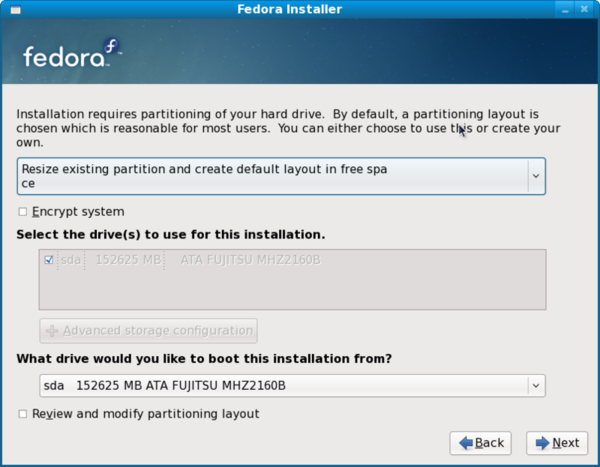This screenshot has height=467, width=600.
Task: Proceed with the Next button
Action: (x=557, y=443)
